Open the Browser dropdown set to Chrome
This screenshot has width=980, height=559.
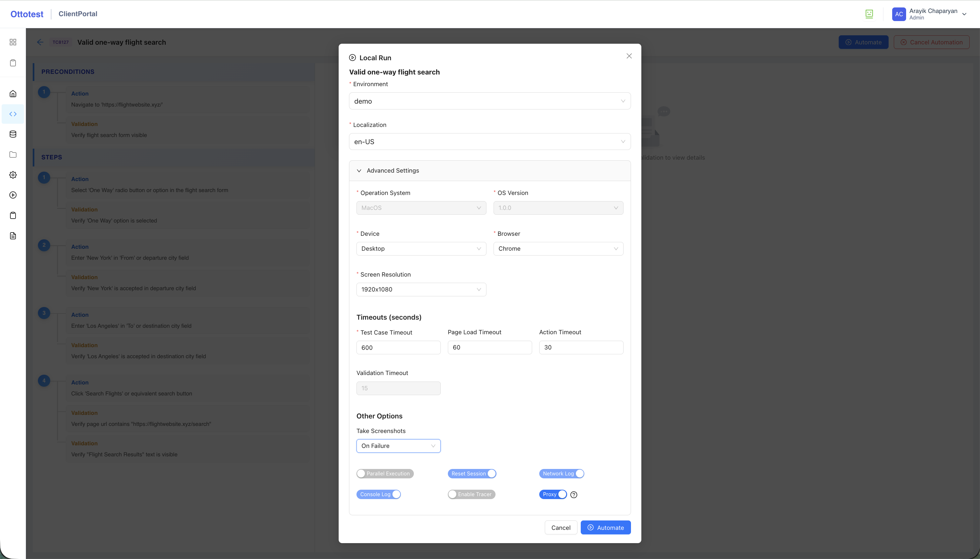(x=558, y=248)
